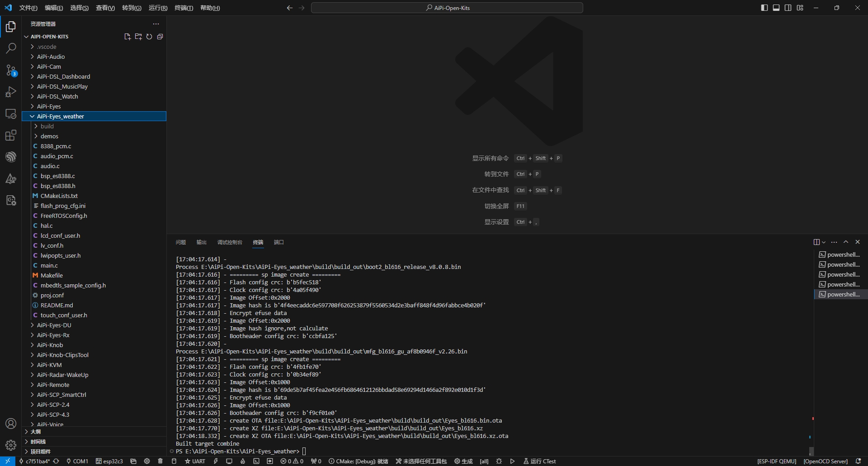This screenshot has width=868, height=466.
Task: Click the remote window indicator in the status bar
Action: pyautogui.click(x=8, y=461)
